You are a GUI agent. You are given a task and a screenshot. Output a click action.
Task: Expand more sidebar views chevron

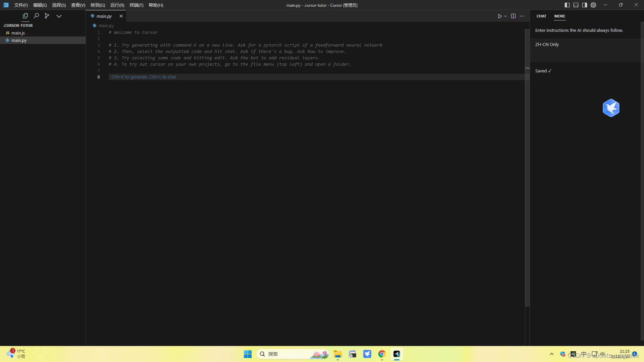coord(59,16)
